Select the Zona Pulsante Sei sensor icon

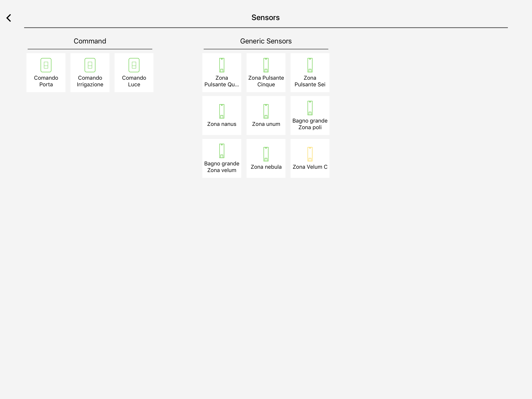(310, 65)
